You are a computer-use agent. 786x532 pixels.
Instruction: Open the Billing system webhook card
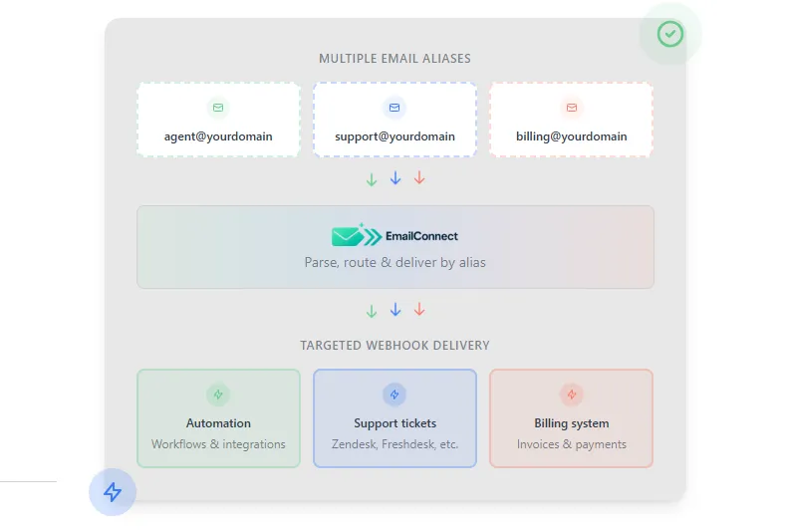click(571, 418)
